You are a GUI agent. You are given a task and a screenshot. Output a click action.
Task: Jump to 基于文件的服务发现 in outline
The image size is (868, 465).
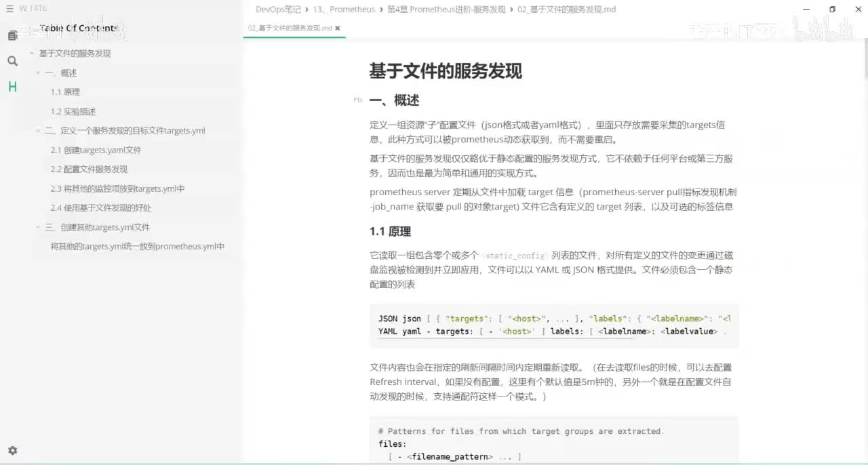click(75, 54)
